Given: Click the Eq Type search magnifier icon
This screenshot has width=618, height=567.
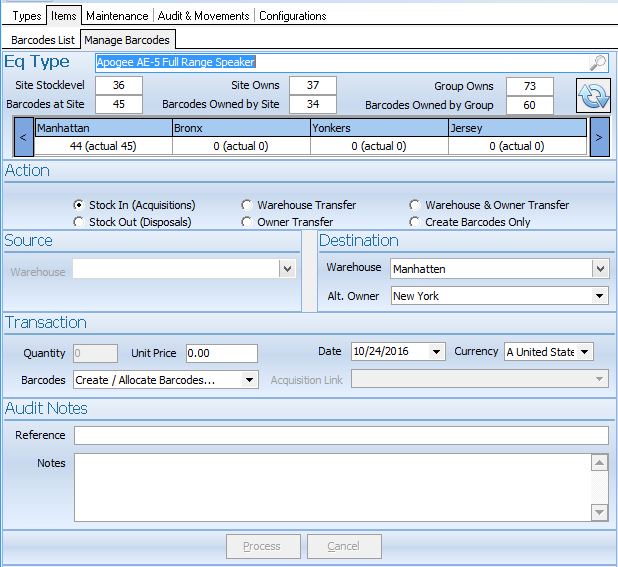Looking at the screenshot, I should click(597, 62).
